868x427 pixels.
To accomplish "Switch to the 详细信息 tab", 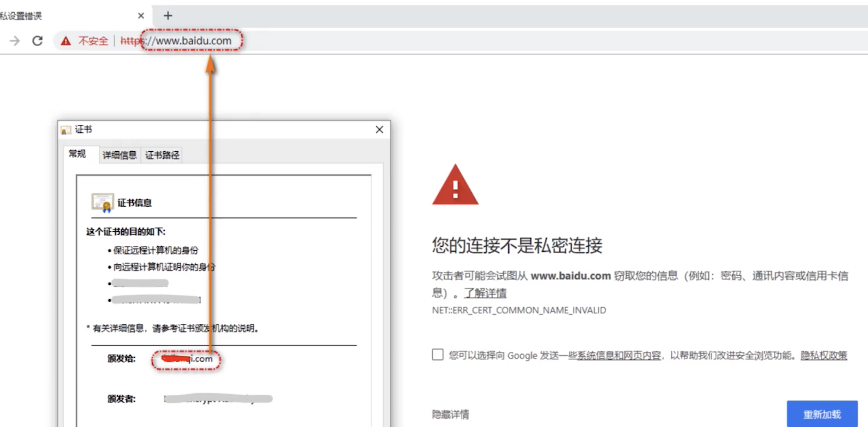I will coord(119,155).
